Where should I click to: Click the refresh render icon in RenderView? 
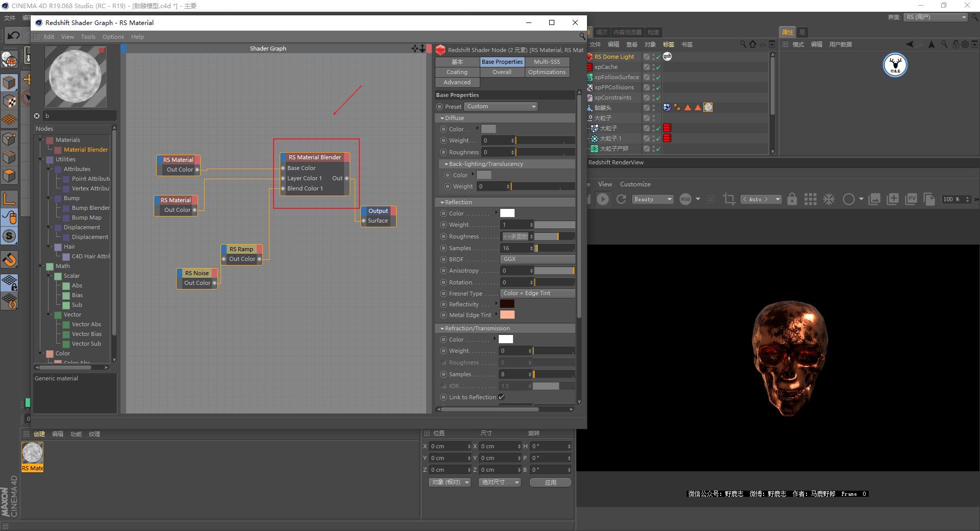[x=621, y=199]
